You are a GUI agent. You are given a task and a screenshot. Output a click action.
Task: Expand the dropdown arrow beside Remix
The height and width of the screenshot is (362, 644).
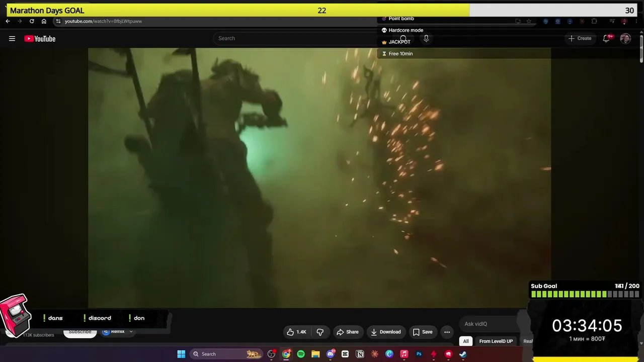[131, 332]
